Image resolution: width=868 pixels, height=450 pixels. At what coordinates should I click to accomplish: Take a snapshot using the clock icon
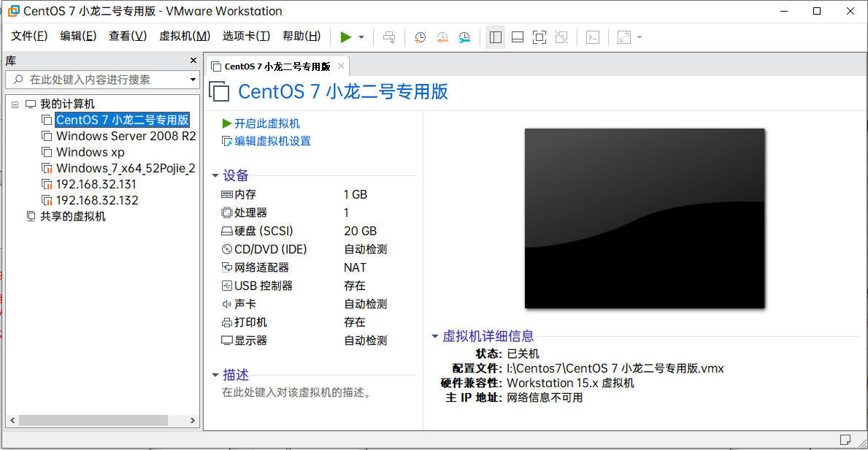(x=420, y=37)
